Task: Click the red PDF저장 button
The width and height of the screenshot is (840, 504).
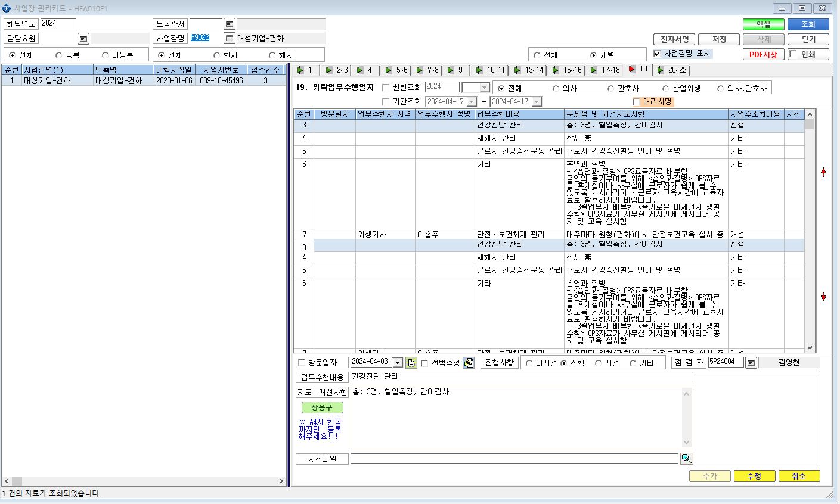Action: (x=763, y=55)
